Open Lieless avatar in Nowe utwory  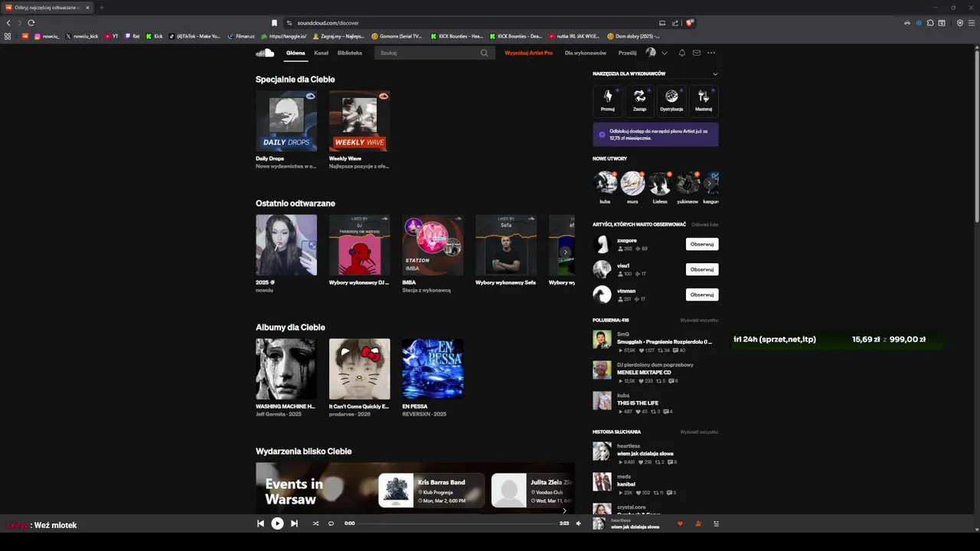[660, 183]
